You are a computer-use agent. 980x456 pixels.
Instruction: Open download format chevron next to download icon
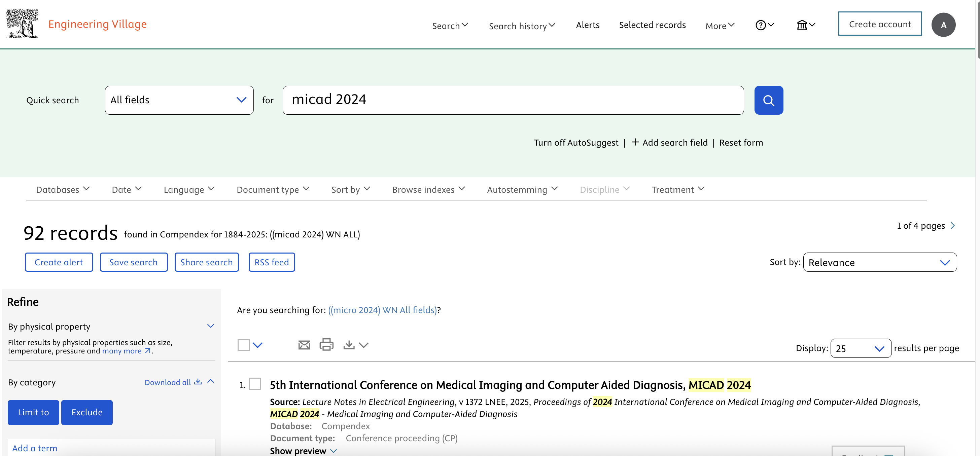pyautogui.click(x=364, y=345)
